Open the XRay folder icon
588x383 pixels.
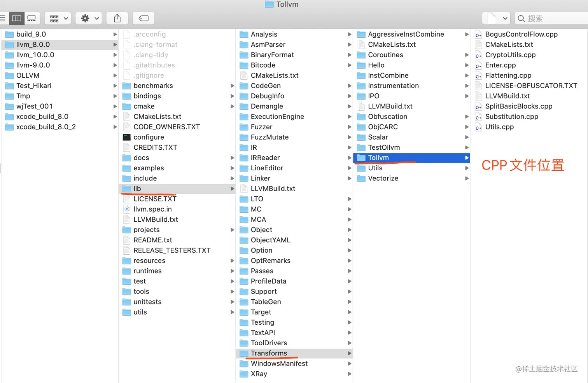point(244,374)
